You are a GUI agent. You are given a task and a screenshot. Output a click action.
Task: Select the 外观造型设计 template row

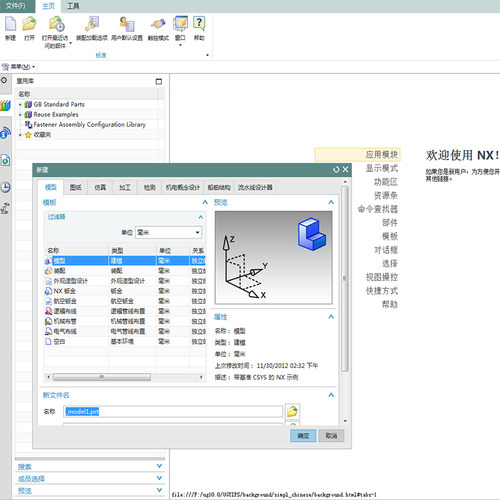coord(125,281)
